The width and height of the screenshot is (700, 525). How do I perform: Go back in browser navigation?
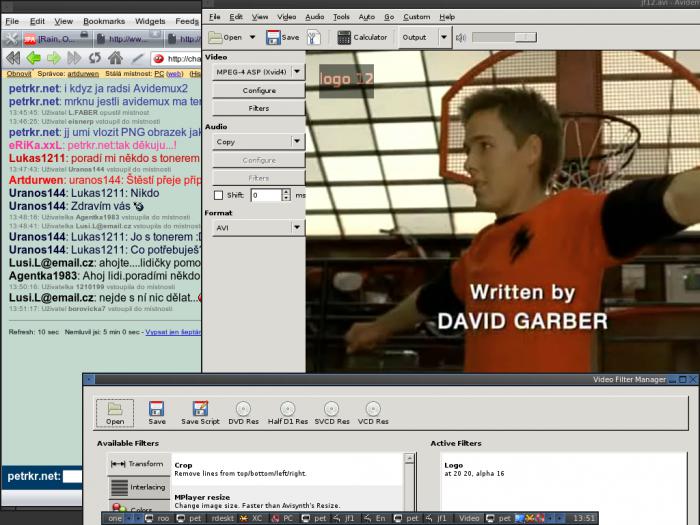33,58
